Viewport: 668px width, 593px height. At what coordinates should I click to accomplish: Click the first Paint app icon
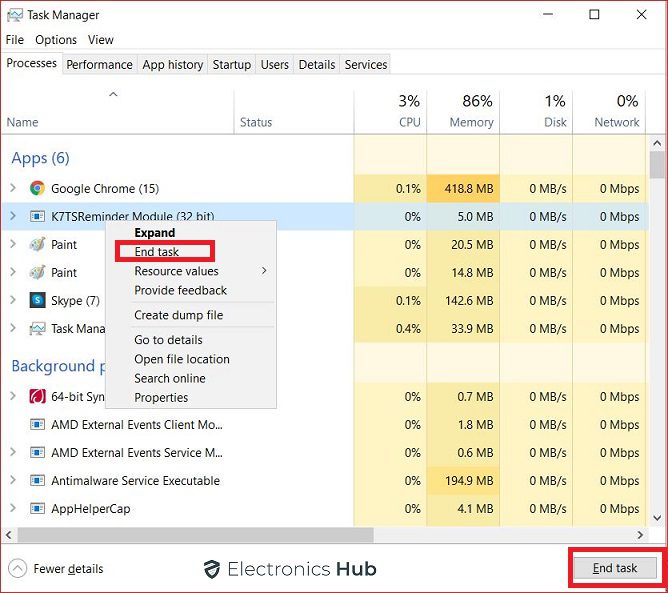coord(37,244)
